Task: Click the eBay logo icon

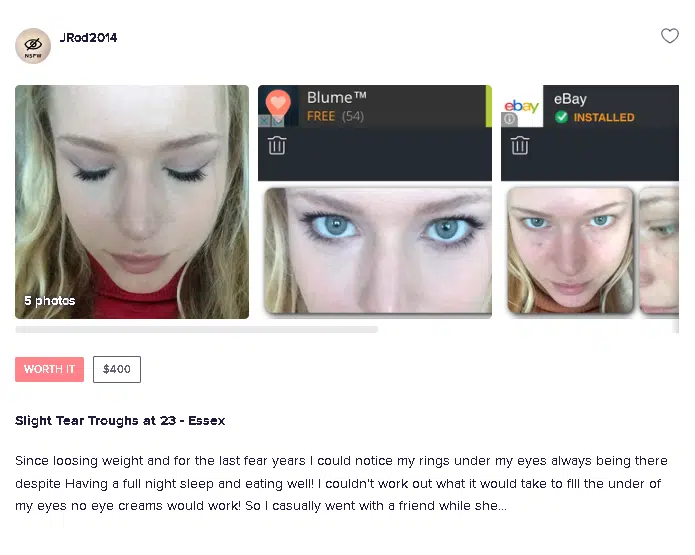Action: (521, 106)
